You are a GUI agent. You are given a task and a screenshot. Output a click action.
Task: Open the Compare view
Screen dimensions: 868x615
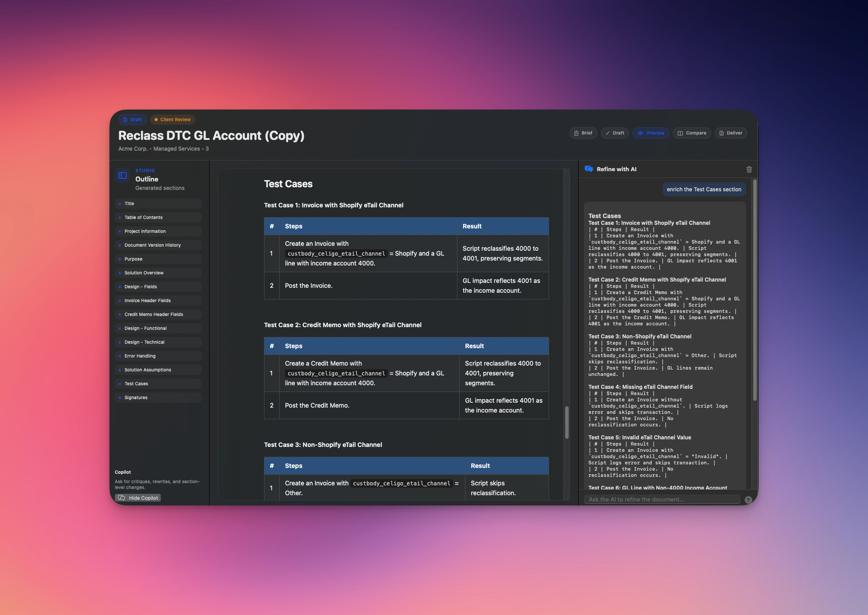(x=692, y=133)
